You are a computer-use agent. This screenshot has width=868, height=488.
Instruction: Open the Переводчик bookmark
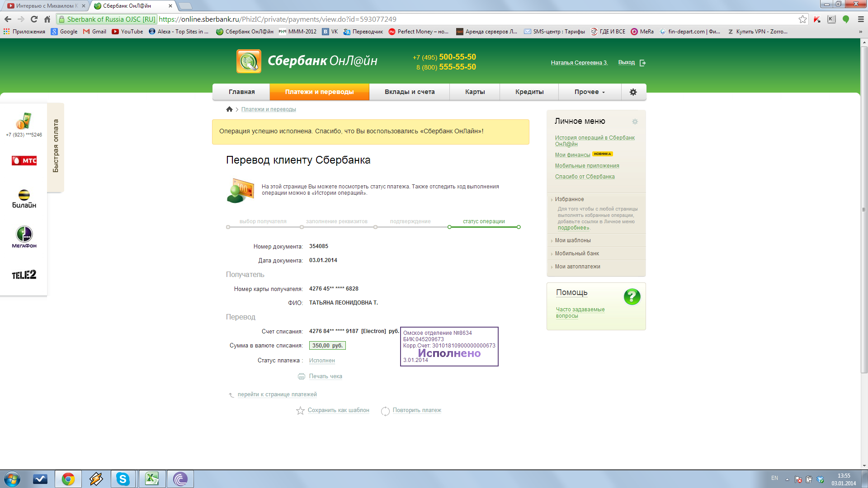pos(363,32)
